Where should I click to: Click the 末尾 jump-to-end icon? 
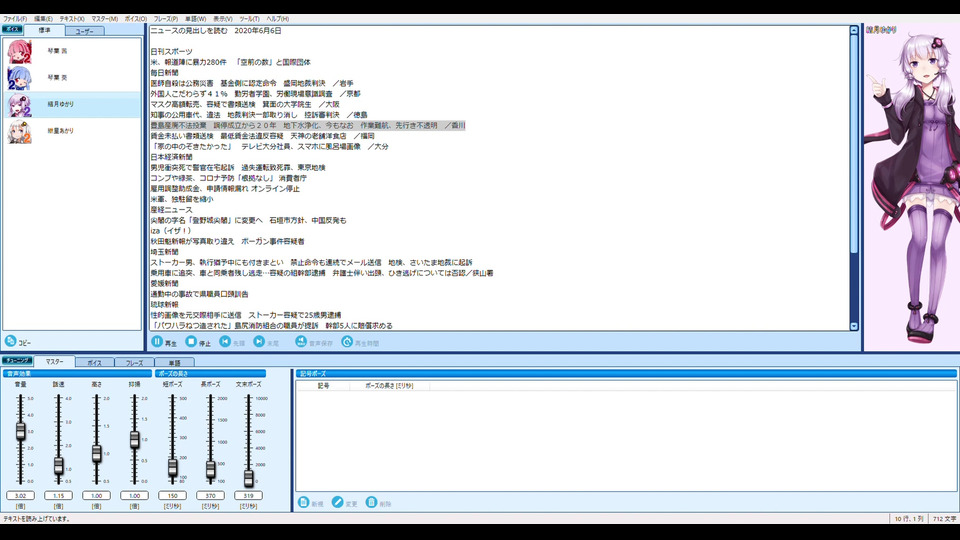260,342
